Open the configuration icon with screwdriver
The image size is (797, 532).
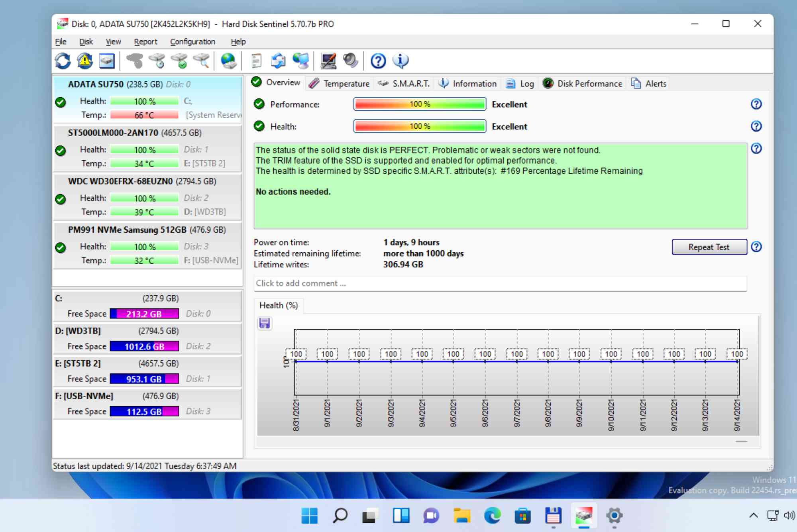click(x=328, y=61)
